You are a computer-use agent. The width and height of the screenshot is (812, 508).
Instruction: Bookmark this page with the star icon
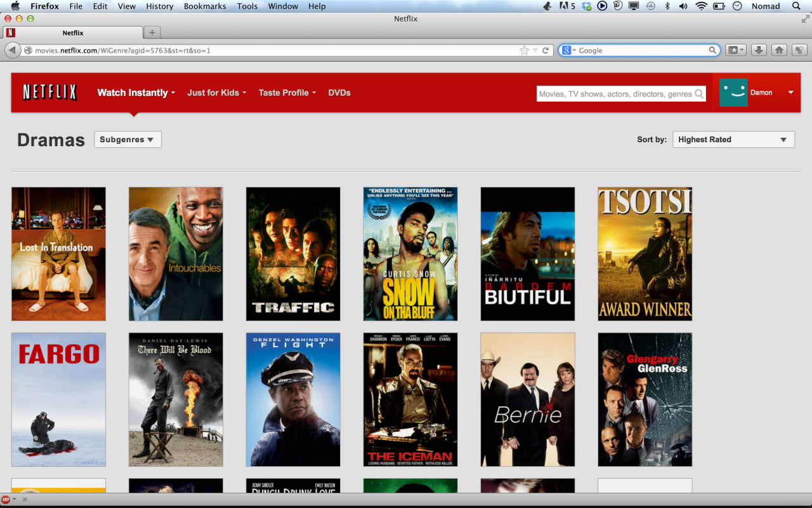tap(524, 50)
